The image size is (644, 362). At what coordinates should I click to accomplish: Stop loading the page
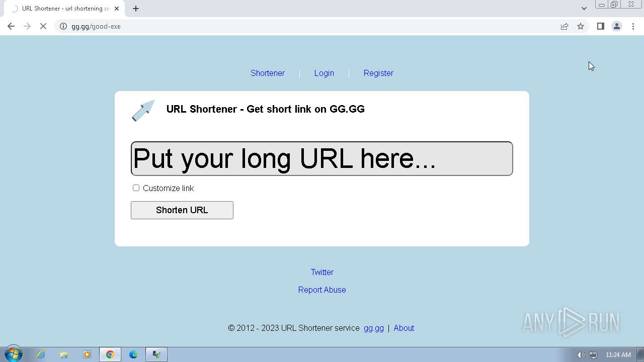click(43, 26)
